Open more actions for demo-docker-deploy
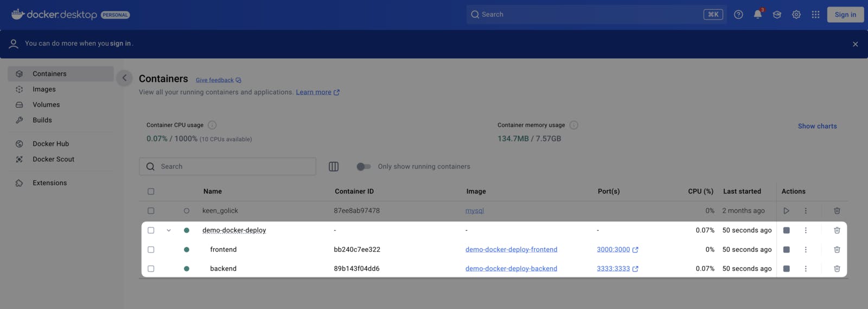The height and width of the screenshot is (309, 868). [806, 230]
